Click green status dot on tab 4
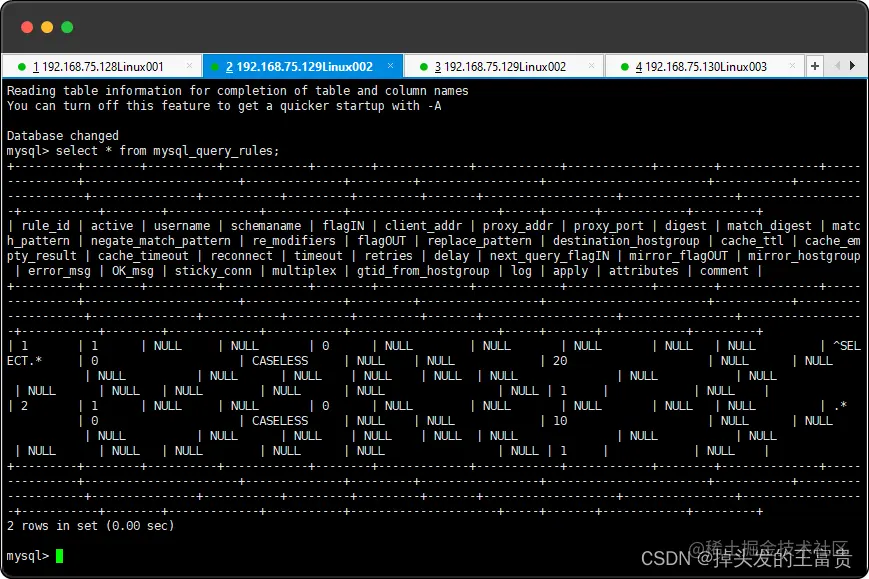The height and width of the screenshot is (579, 869). pyautogui.click(x=625, y=67)
